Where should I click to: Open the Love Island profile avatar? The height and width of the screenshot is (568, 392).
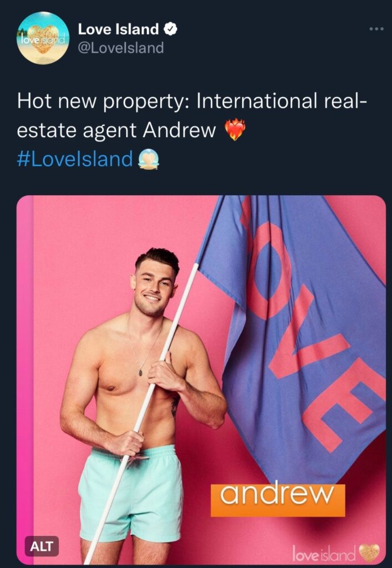coord(43,38)
